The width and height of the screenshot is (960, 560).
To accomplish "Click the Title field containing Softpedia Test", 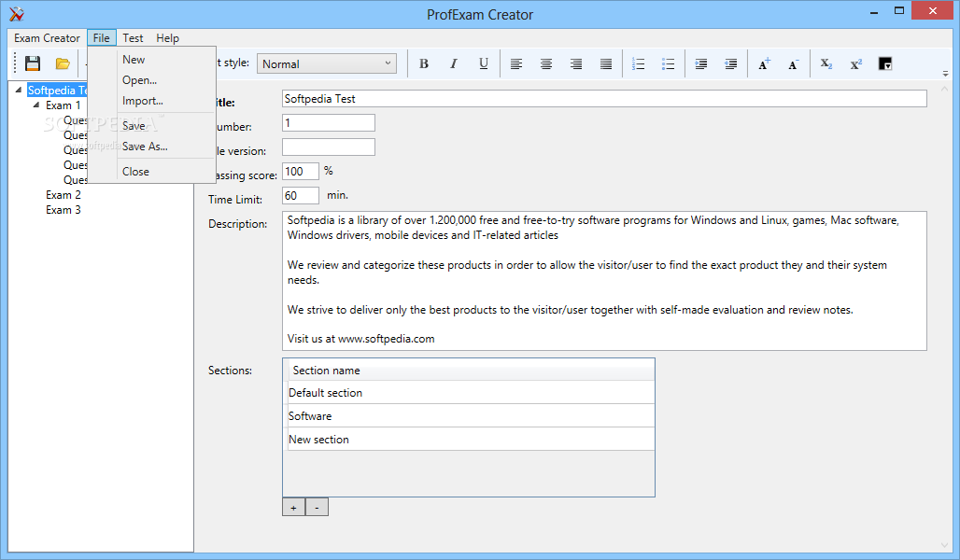I will click(x=604, y=99).
